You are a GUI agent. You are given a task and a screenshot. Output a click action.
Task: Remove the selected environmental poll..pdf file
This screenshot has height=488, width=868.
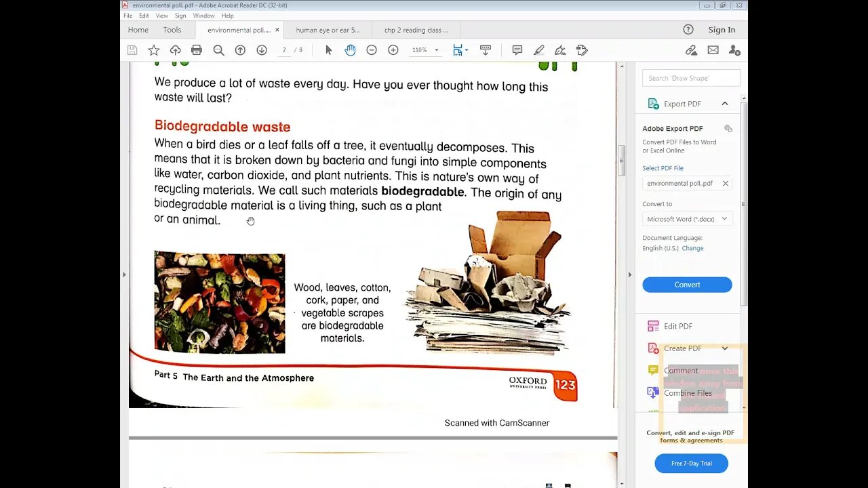725,183
